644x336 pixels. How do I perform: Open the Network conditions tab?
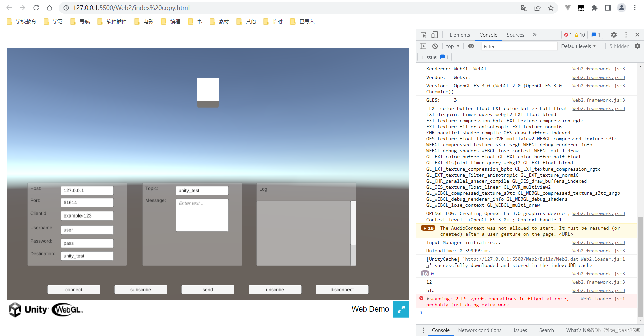pyautogui.click(x=480, y=330)
